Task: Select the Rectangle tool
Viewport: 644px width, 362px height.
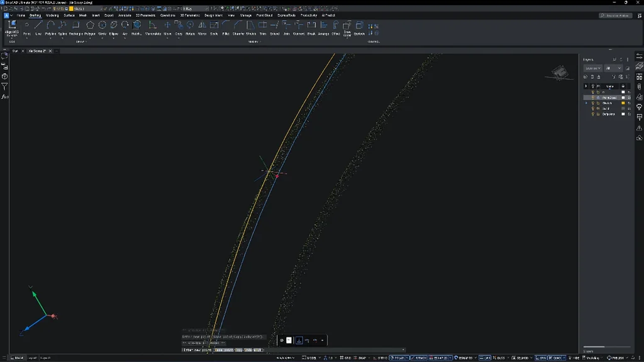Action: click(75, 28)
